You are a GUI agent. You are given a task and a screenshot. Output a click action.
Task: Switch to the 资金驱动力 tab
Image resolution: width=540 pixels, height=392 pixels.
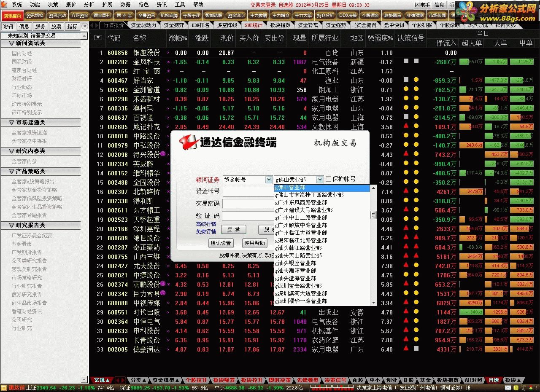pyautogui.click(x=143, y=25)
